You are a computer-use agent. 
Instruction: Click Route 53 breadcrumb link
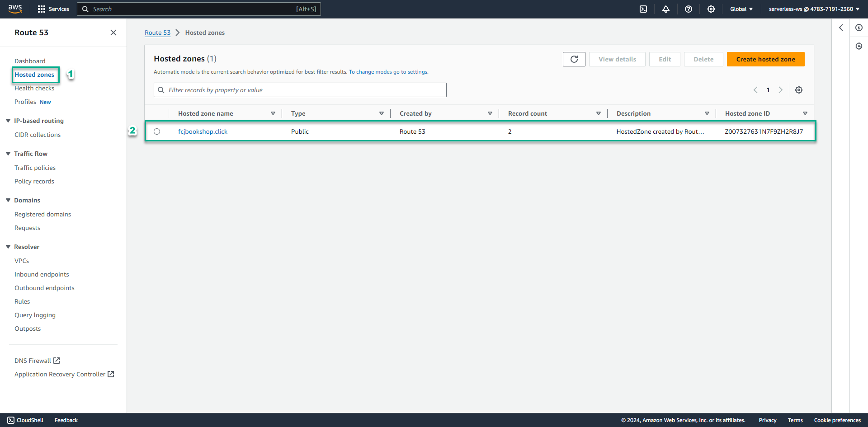[157, 33]
